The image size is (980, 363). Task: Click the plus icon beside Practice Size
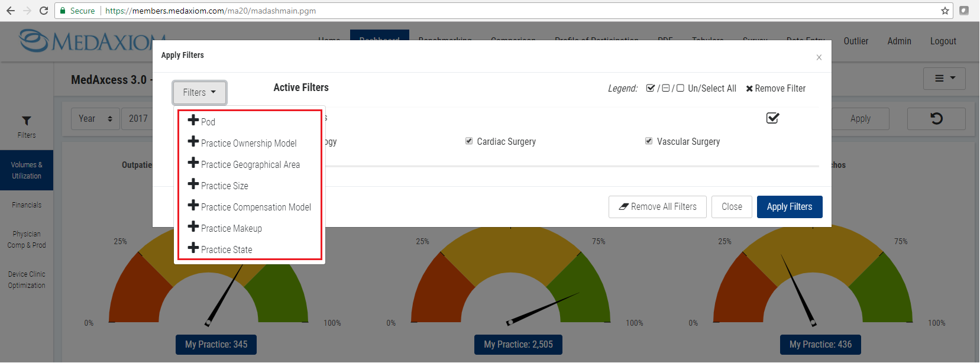point(193,184)
